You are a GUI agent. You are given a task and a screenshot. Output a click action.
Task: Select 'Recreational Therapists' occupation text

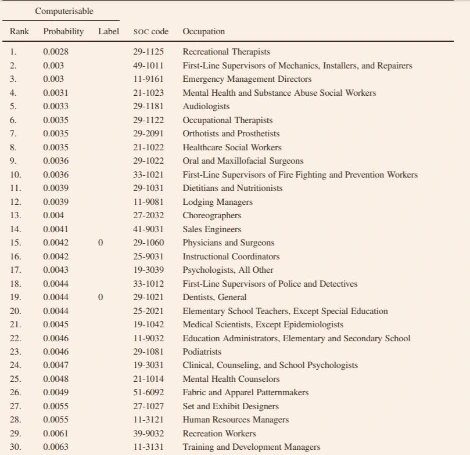click(226, 52)
